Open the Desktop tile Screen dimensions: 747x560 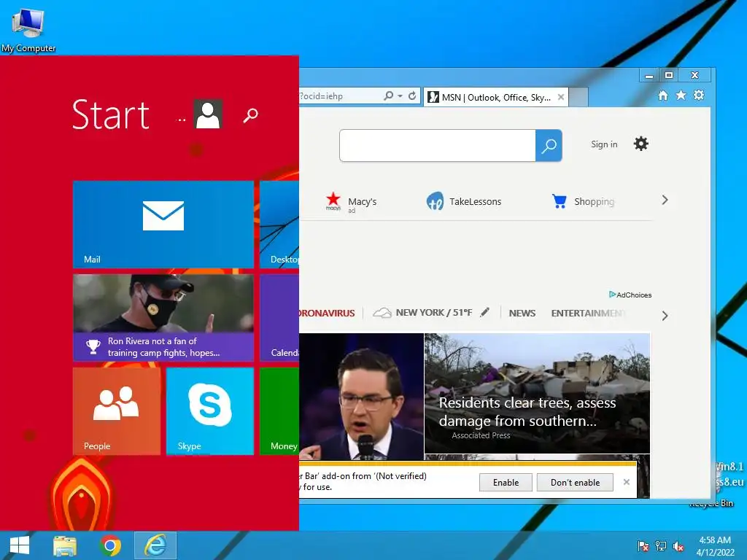279,225
